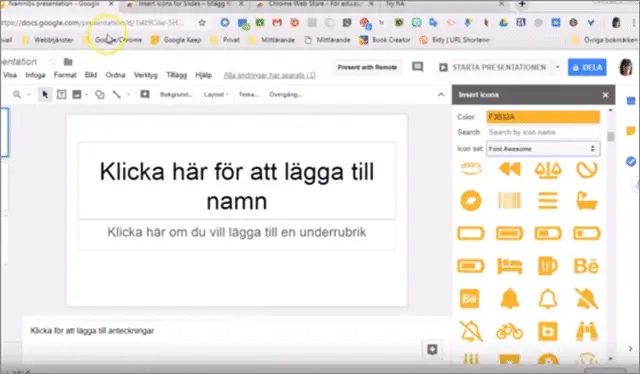Open the Tillägg menu
640x374 pixels.
point(176,75)
